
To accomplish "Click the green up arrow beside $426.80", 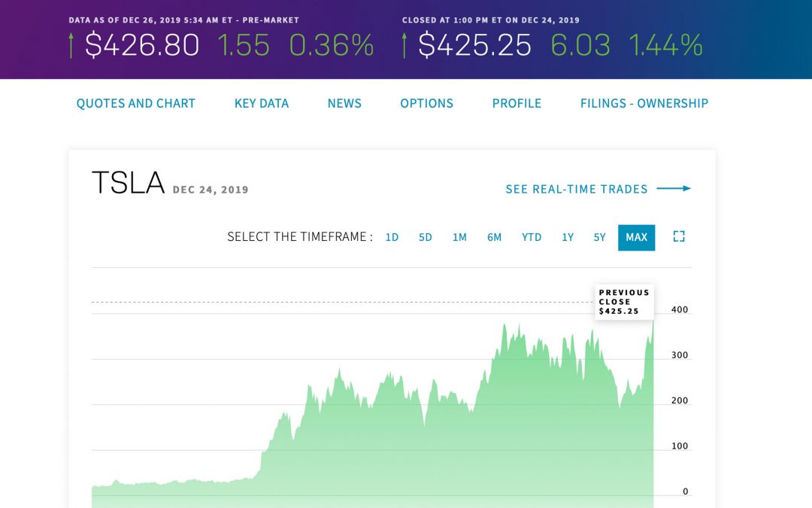I will pyautogui.click(x=71, y=46).
